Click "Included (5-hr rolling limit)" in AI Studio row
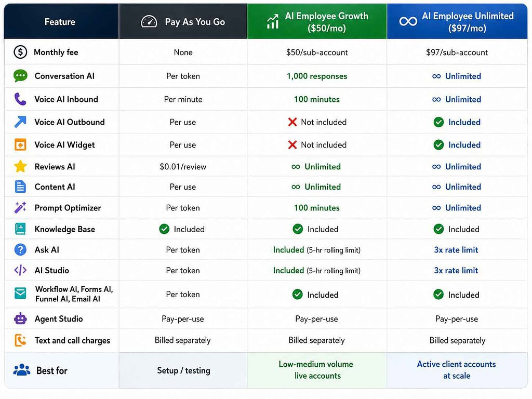The image size is (532, 399). pos(317,270)
